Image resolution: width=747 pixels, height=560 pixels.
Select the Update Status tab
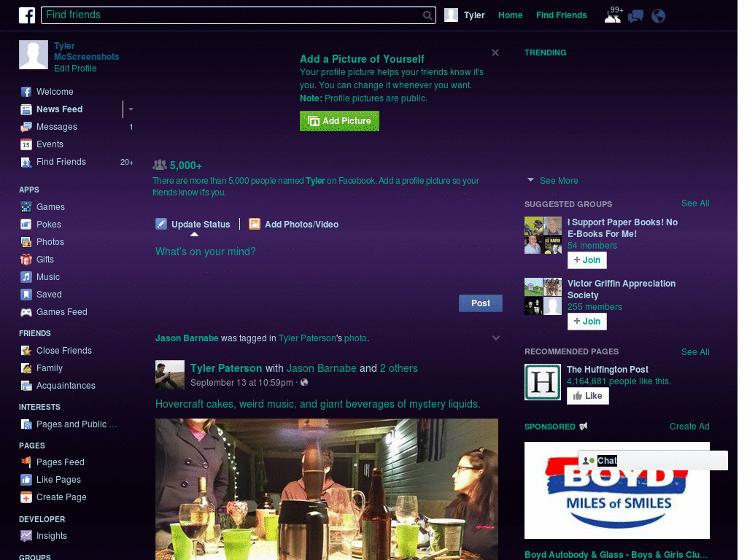click(x=193, y=225)
